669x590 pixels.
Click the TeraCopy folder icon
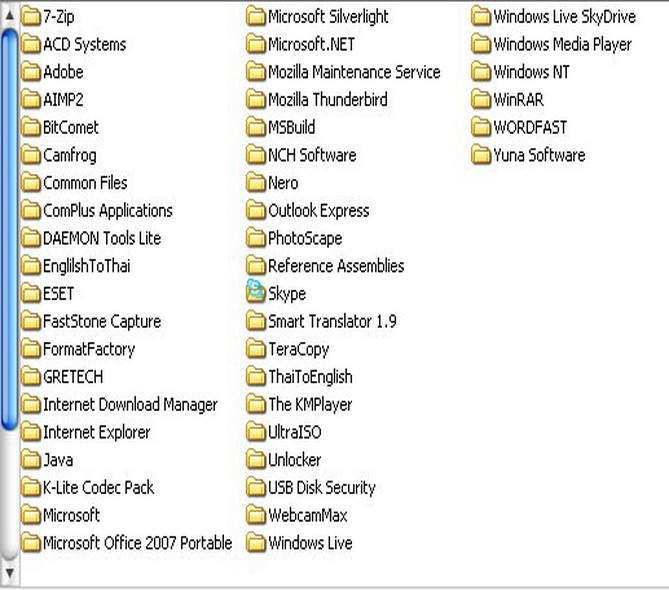click(256, 349)
